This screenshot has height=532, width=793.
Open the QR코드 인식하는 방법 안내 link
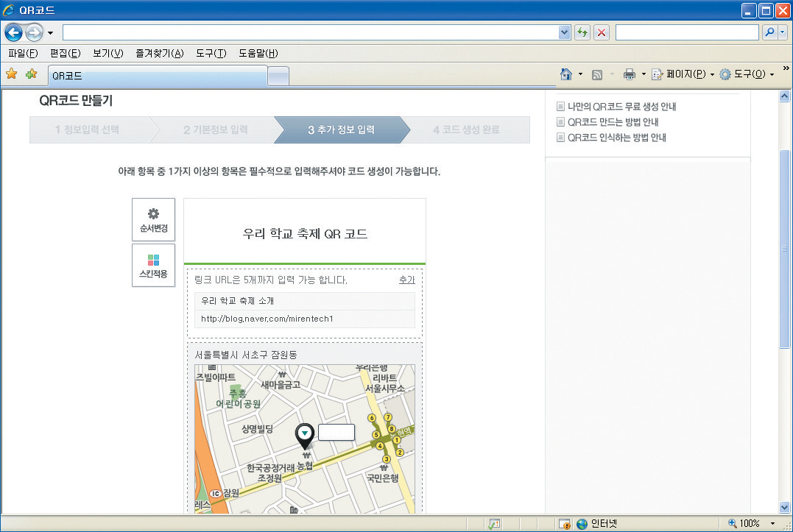[616, 138]
